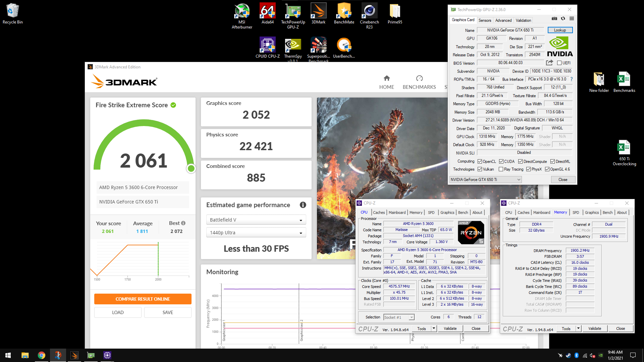Click Validate in CPU-Z CPU window

(x=450, y=328)
